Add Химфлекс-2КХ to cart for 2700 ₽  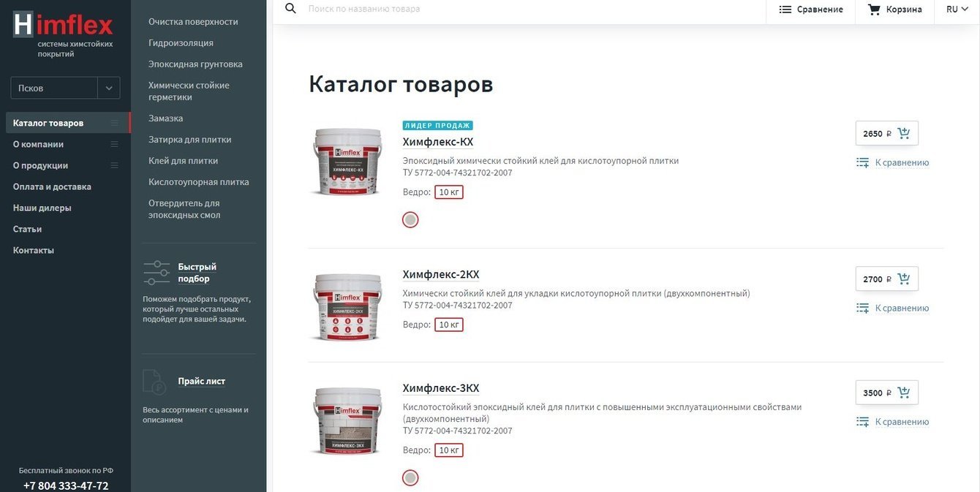click(904, 279)
